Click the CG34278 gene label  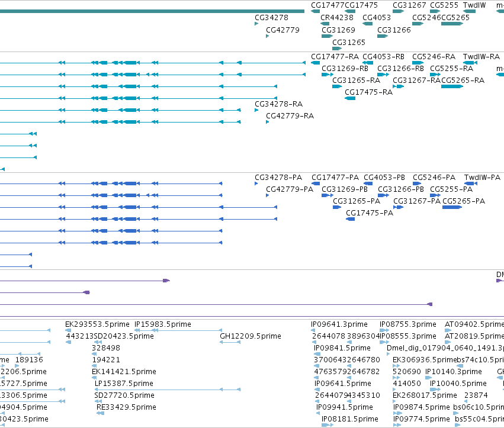[x=272, y=18]
